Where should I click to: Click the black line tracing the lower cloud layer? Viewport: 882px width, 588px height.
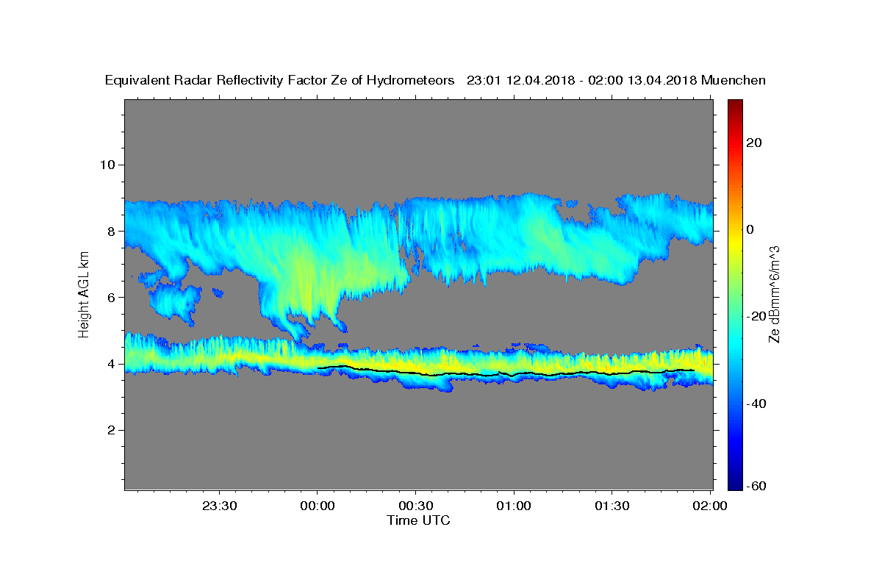(x=506, y=373)
